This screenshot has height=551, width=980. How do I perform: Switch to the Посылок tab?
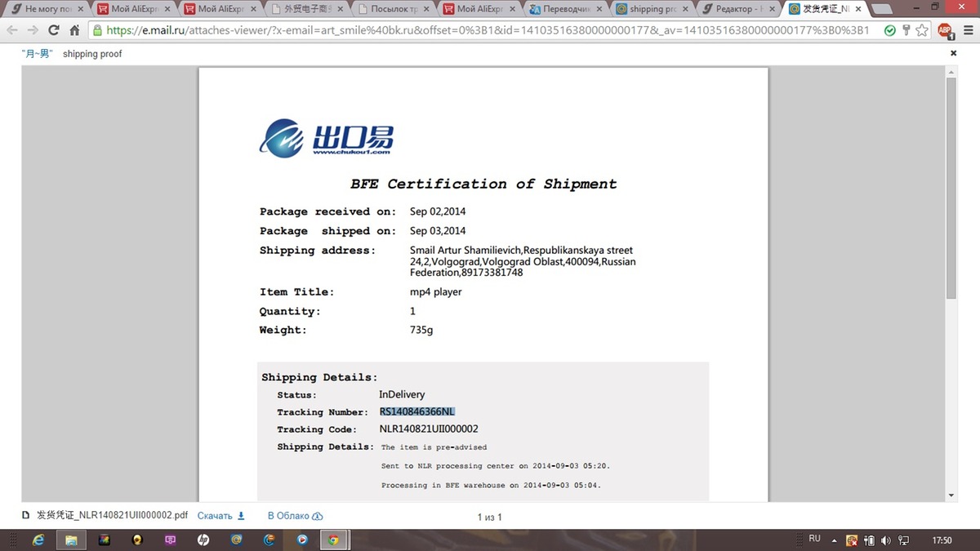click(390, 9)
